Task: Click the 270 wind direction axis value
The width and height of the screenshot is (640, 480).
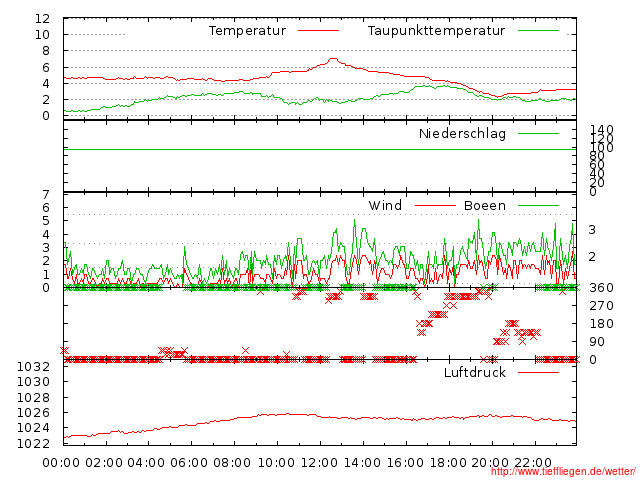Action: point(601,306)
